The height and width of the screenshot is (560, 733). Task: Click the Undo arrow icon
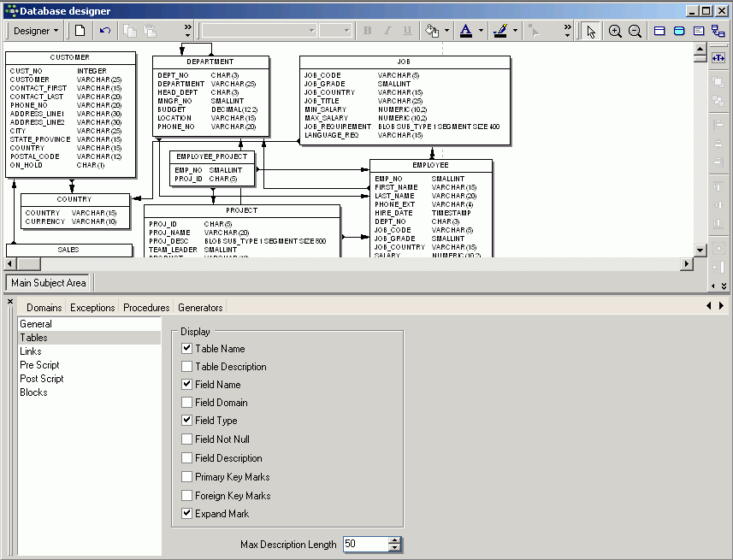click(x=105, y=31)
